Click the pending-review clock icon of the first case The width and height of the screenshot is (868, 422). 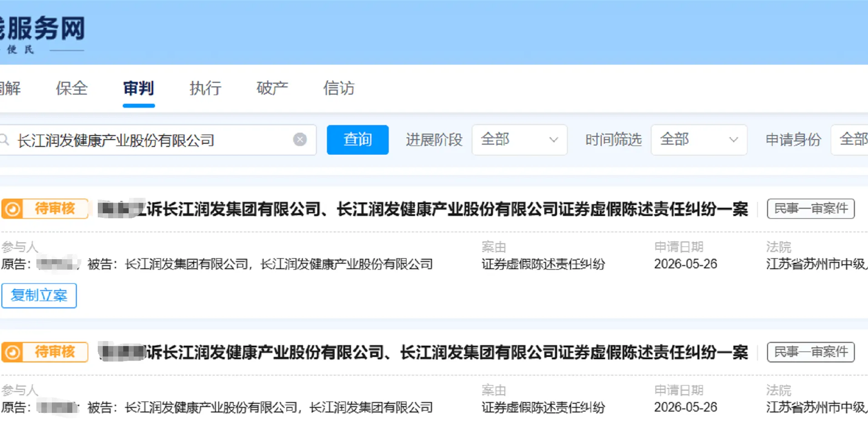coord(13,209)
